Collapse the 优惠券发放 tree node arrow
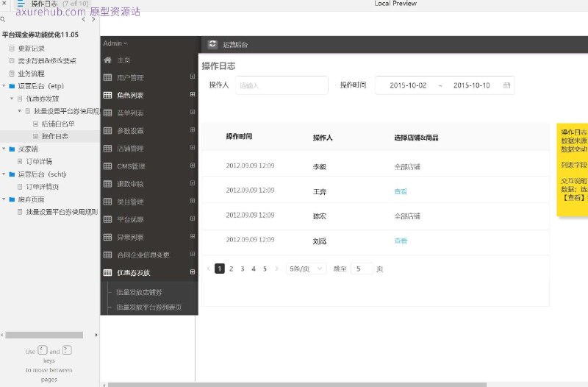 (x=12, y=99)
